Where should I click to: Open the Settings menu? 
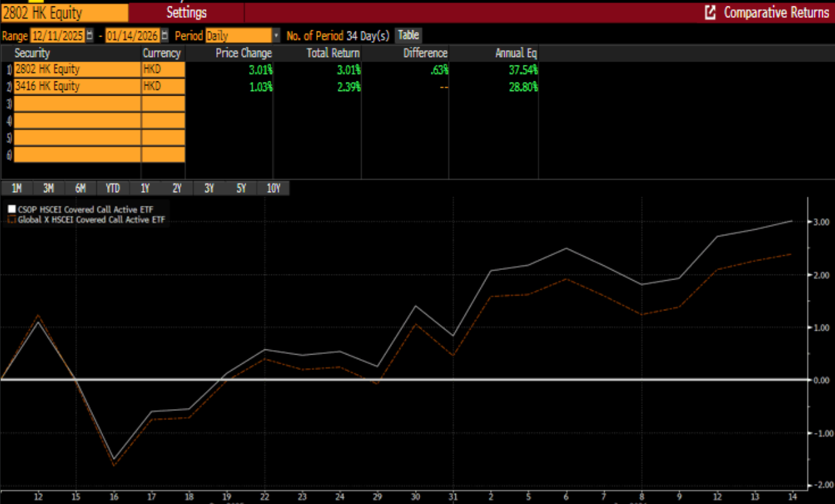[186, 13]
